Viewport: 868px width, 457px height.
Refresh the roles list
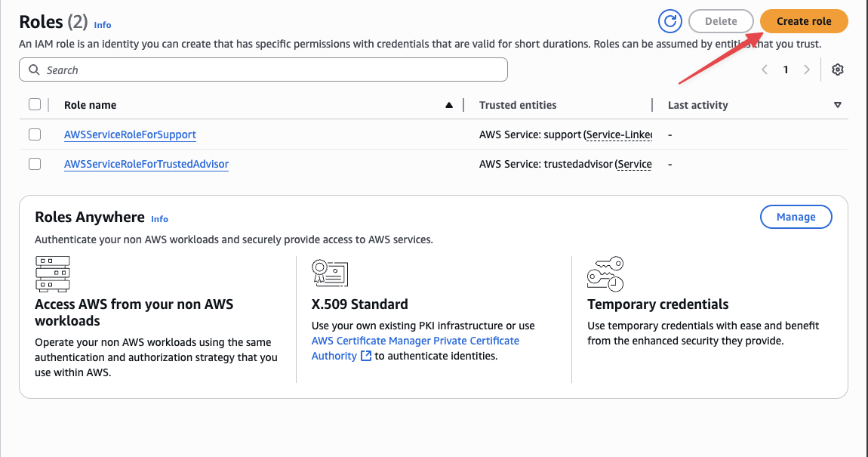[x=669, y=22]
